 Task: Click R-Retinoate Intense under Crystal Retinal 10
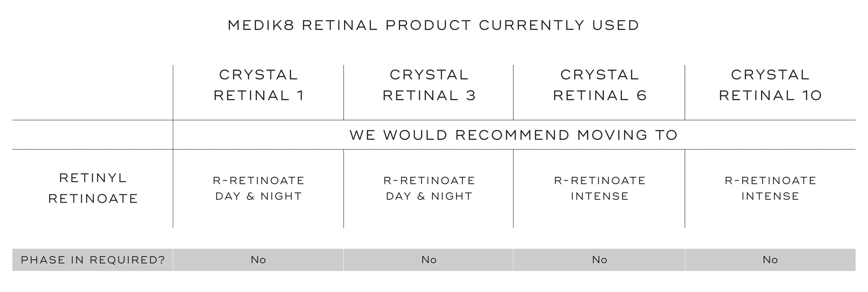[x=770, y=188]
